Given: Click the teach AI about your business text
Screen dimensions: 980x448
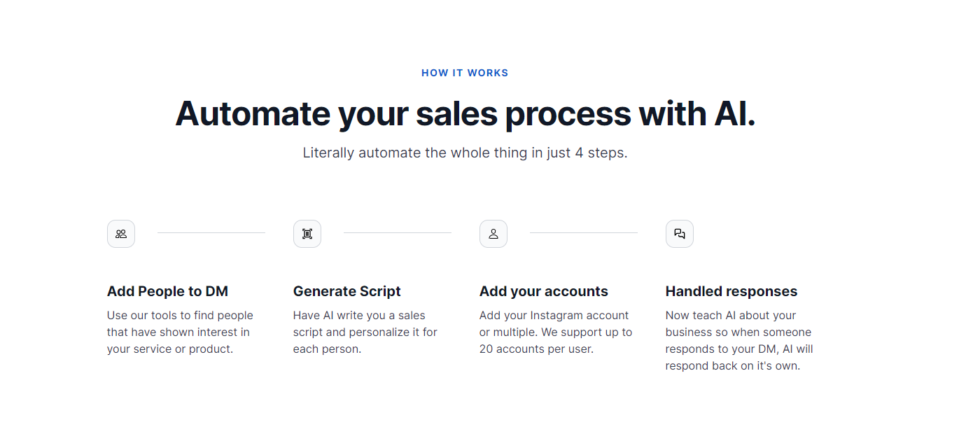Looking at the screenshot, I should coord(739,341).
